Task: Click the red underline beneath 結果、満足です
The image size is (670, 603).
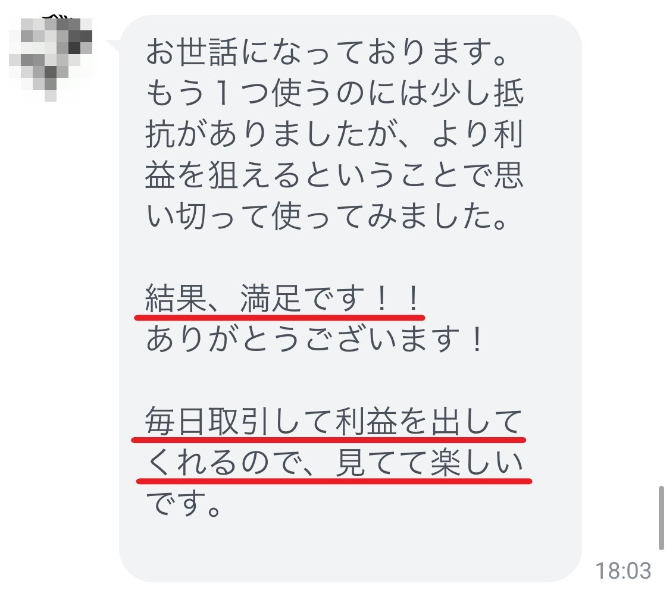Action: [x=279, y=318]
